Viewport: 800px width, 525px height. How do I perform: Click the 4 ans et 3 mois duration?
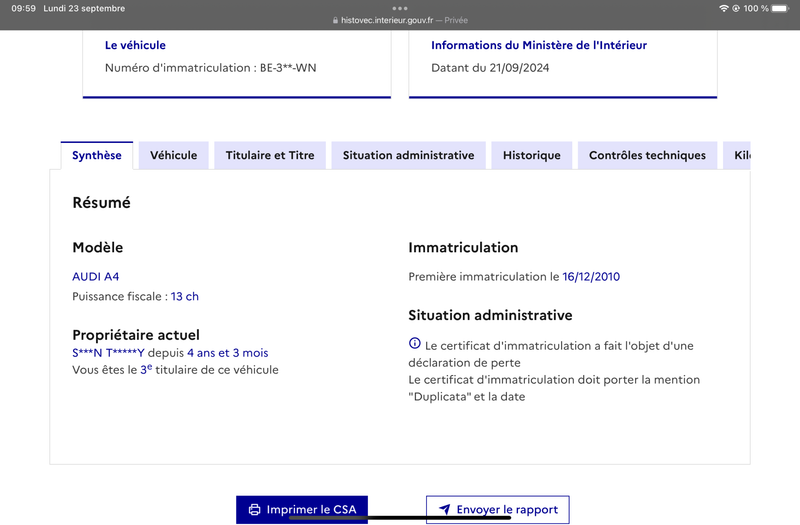pyautogui.click(x=228, y=353)
